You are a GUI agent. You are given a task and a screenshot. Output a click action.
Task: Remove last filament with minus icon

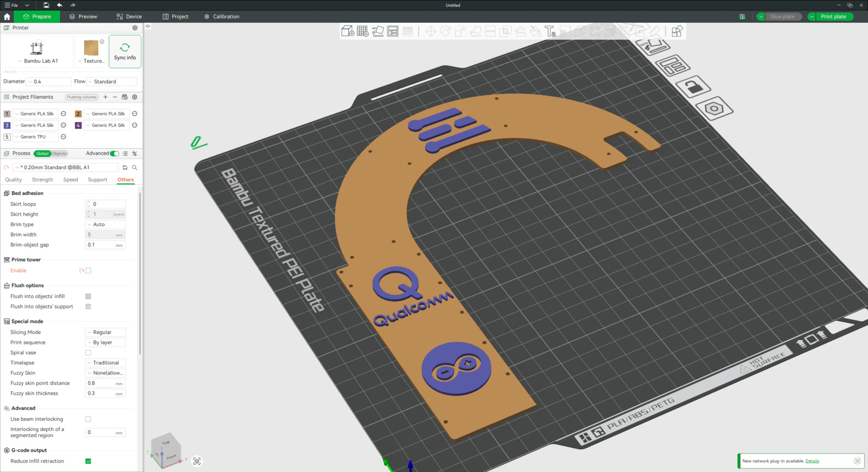pos(114,97)
